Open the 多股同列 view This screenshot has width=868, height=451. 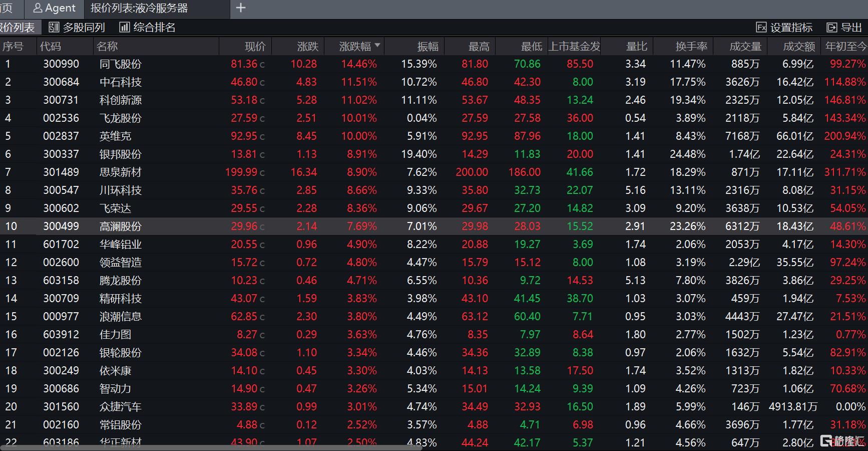[77, 28]
